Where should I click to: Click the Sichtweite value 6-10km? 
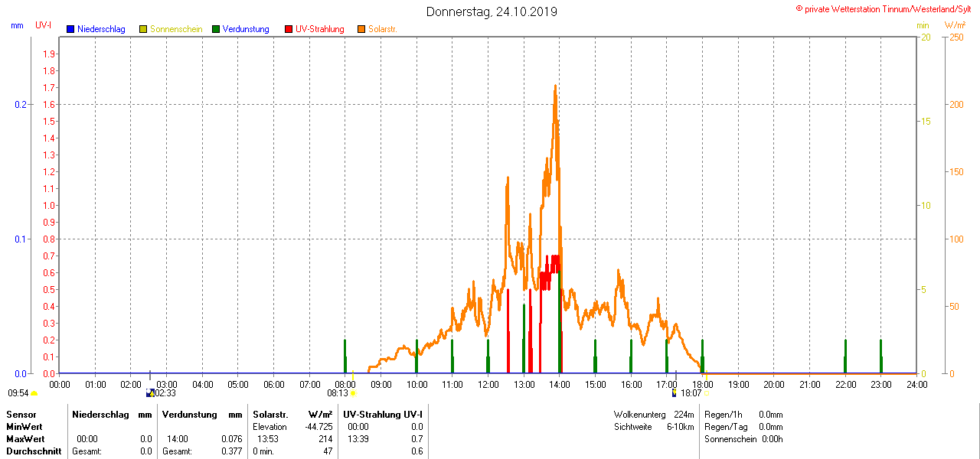(680, 426)
